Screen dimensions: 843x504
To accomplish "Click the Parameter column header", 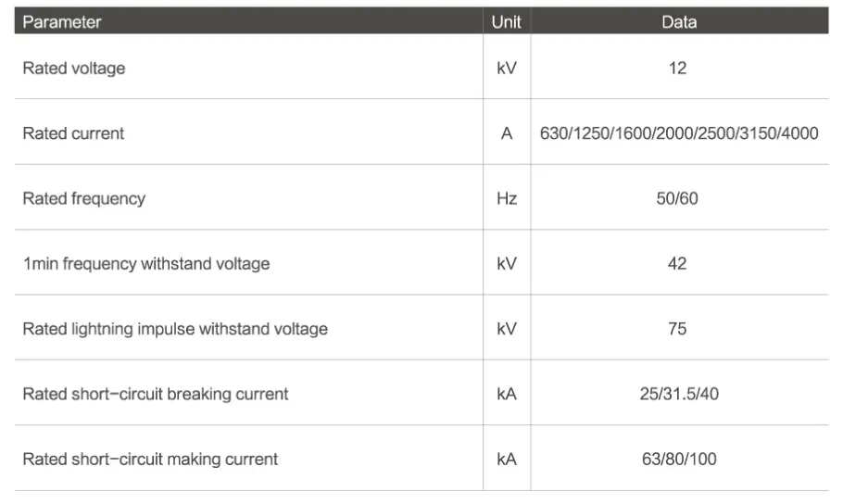I will [62, 21].
